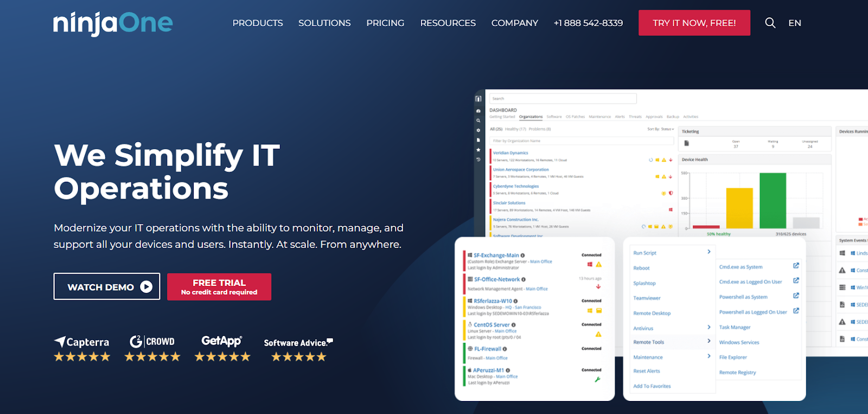Click the sidebar favorites star icon

(478, 150)
